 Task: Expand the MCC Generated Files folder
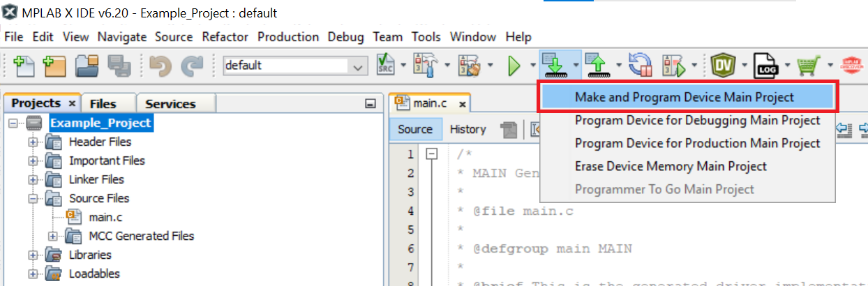coord(53,236)
